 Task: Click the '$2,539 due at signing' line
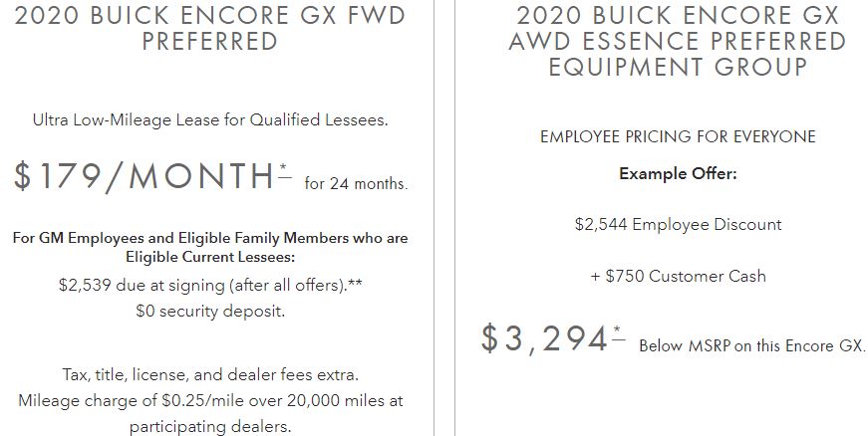[210, 285]
